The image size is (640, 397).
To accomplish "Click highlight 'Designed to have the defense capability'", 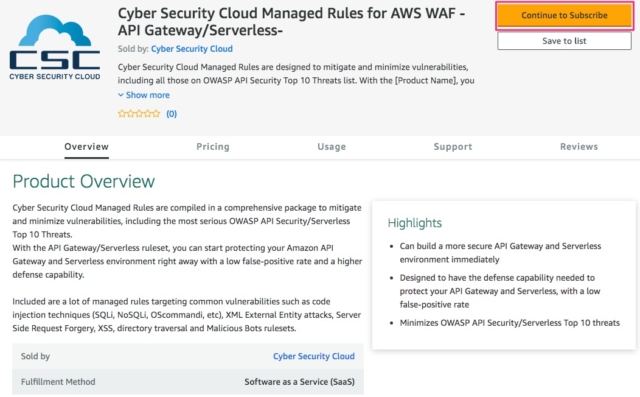I will [x=500, y=291].
